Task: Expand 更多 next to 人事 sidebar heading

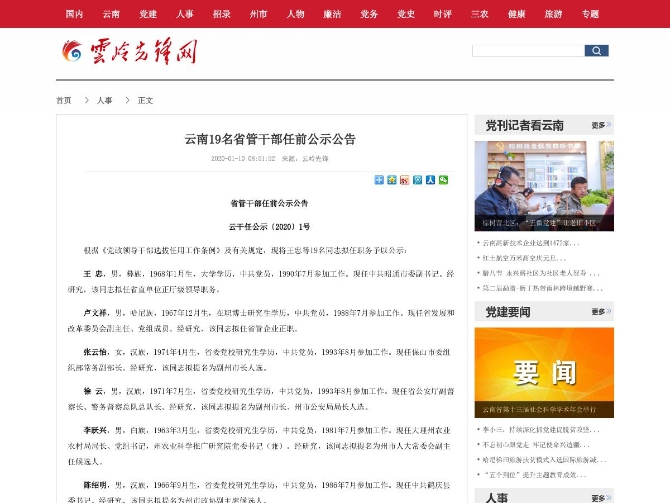Action: click(600, 497)
